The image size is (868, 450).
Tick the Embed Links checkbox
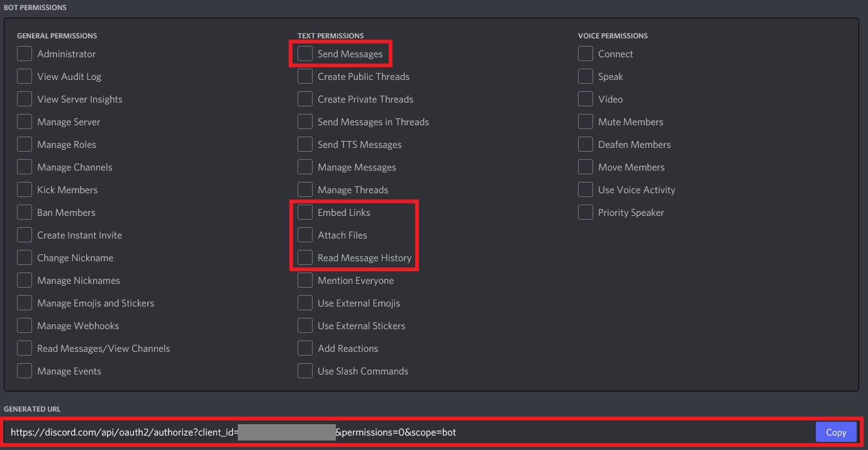305,213
